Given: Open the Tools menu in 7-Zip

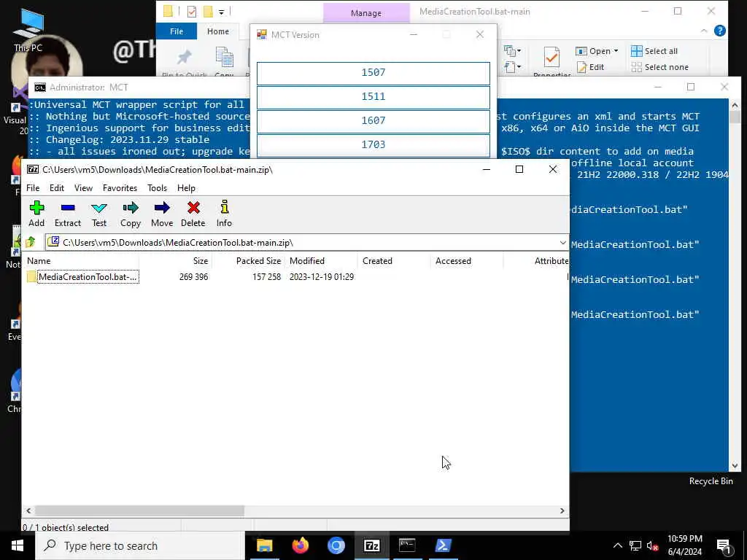Looking at the screenshot, I should (158, 188).
